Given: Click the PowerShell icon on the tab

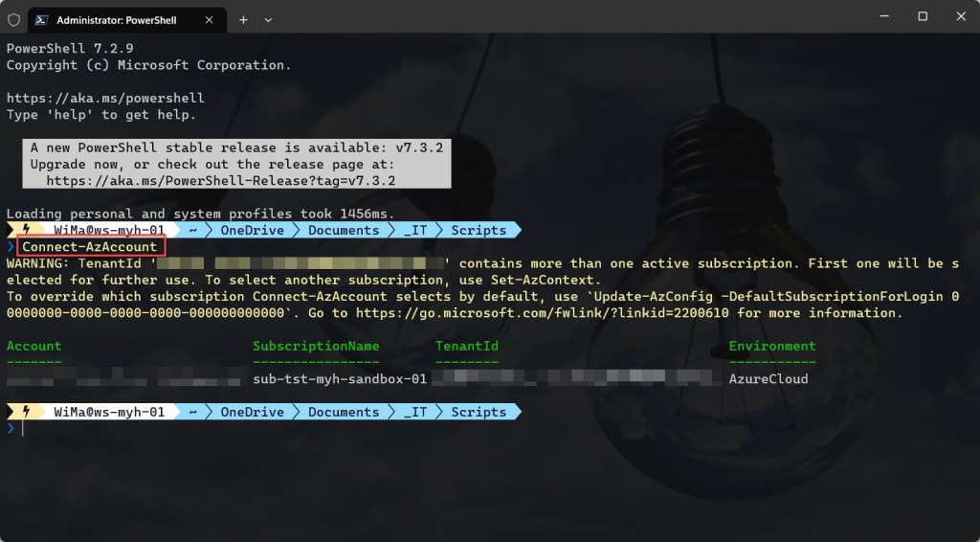Looking at the screenshot, I should (43, 19).
